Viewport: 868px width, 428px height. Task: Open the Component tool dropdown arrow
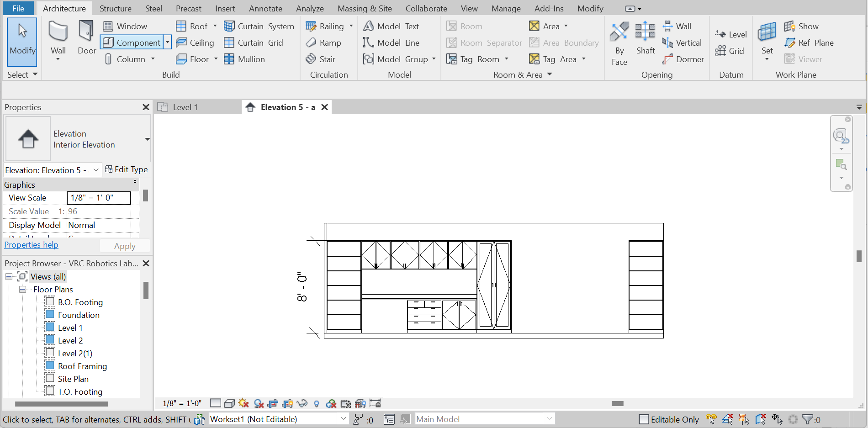(x=168, y=42)
